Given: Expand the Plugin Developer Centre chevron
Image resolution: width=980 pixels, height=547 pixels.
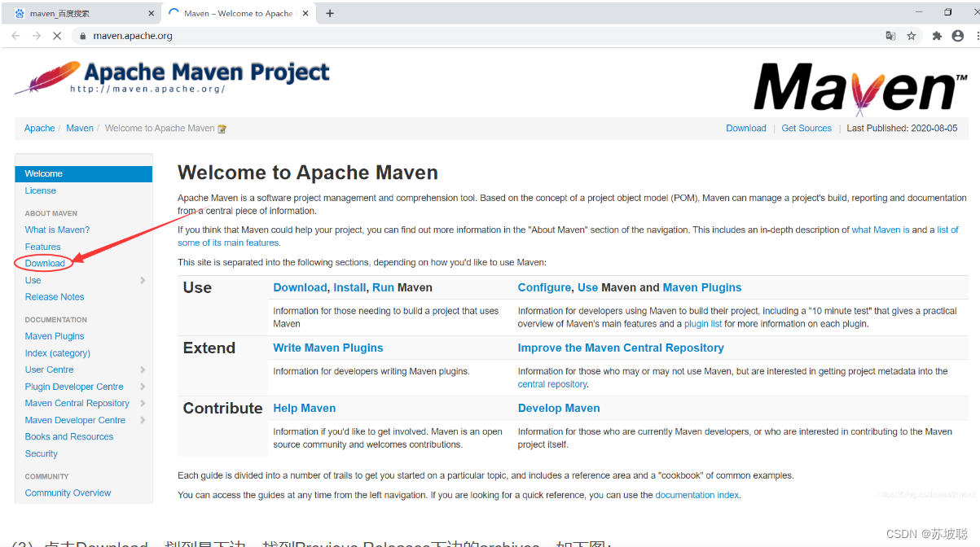Looking at the screenshot, I should pyautogui.click(x=143, y=387).
